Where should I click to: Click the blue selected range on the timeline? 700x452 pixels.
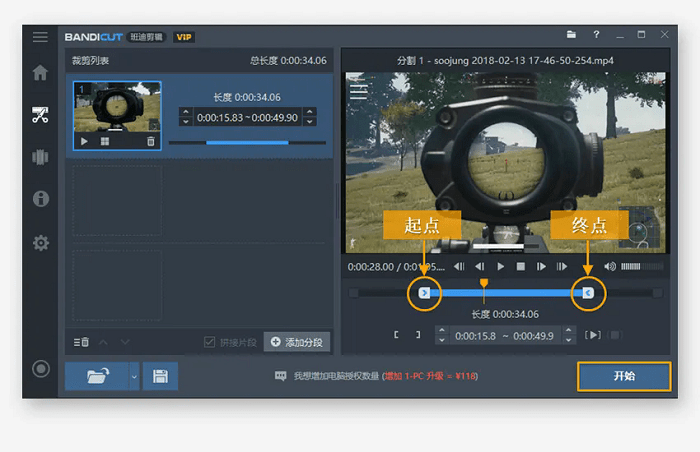click(x=506, y=293)
